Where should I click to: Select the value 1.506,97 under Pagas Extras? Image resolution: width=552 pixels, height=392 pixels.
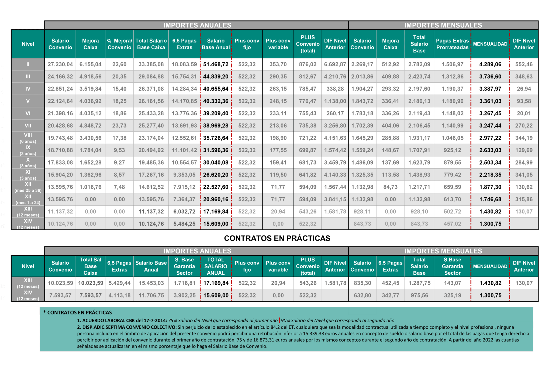coord(453,64)
